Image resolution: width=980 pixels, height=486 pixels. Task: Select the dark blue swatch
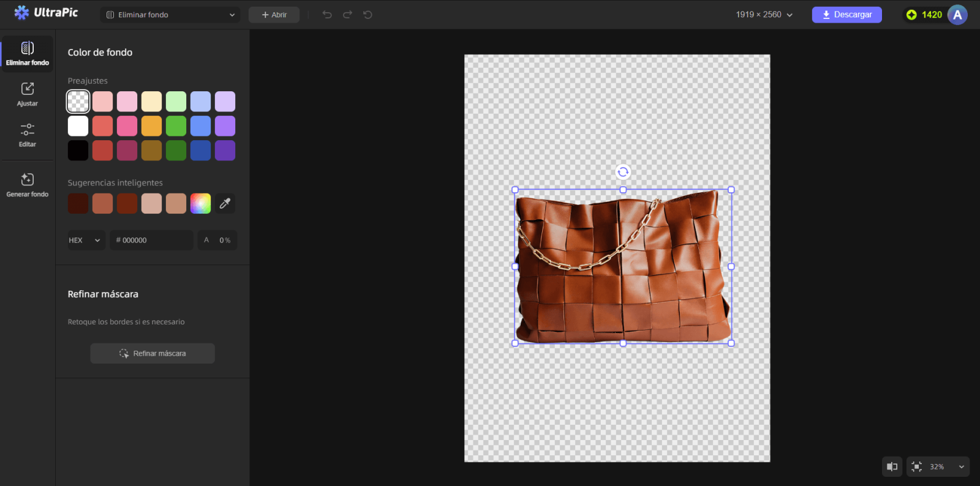click(x=200, y=151)
